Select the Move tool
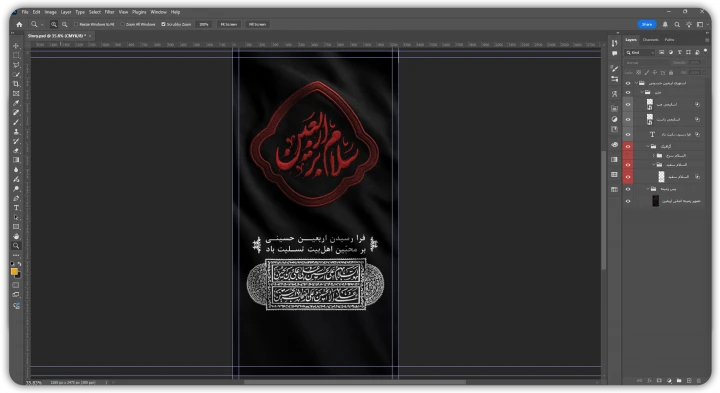Image resolution: width=720 pixels, height=393 pixels. coord(16,46)
